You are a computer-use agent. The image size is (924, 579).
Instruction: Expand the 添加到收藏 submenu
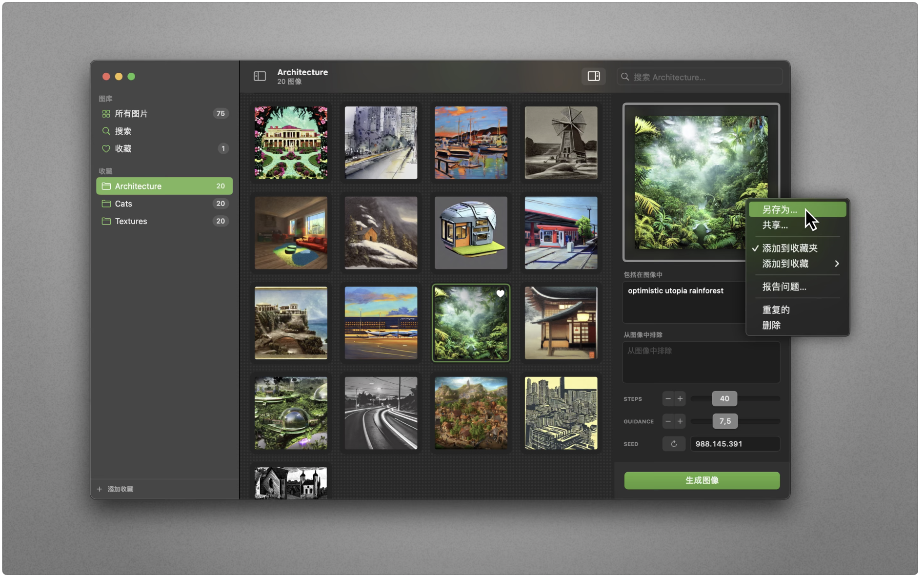pos(836,264)
